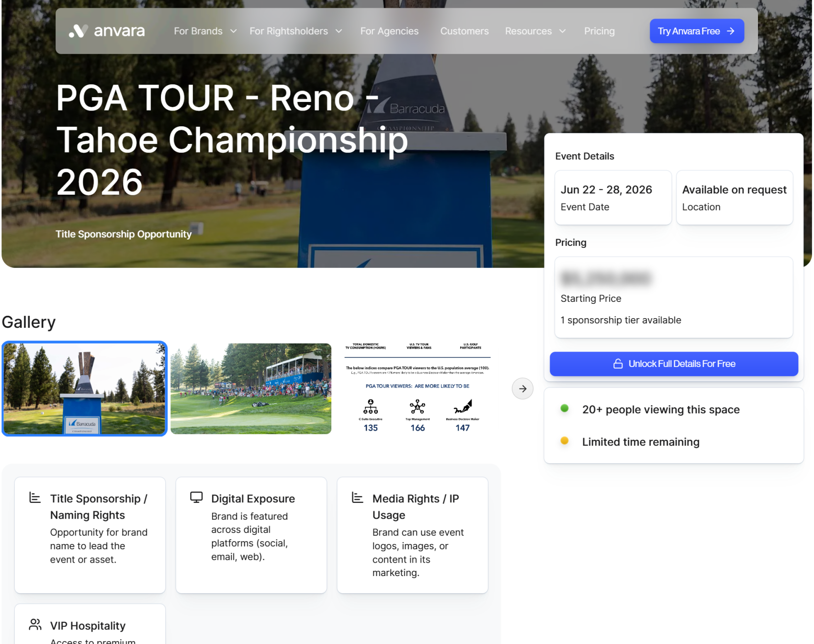Screen dimensions: 814x644
Task: Open the PGA TOUR viewers stats image
Action: 417,389
